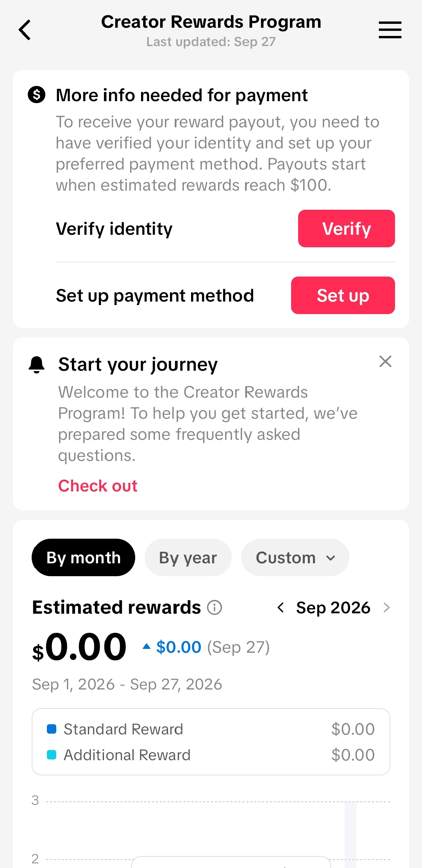The width and height of the screenshot is (422, 868).
Task: Tap the blue up-triangle change indicator
Action: click(147, 646)
